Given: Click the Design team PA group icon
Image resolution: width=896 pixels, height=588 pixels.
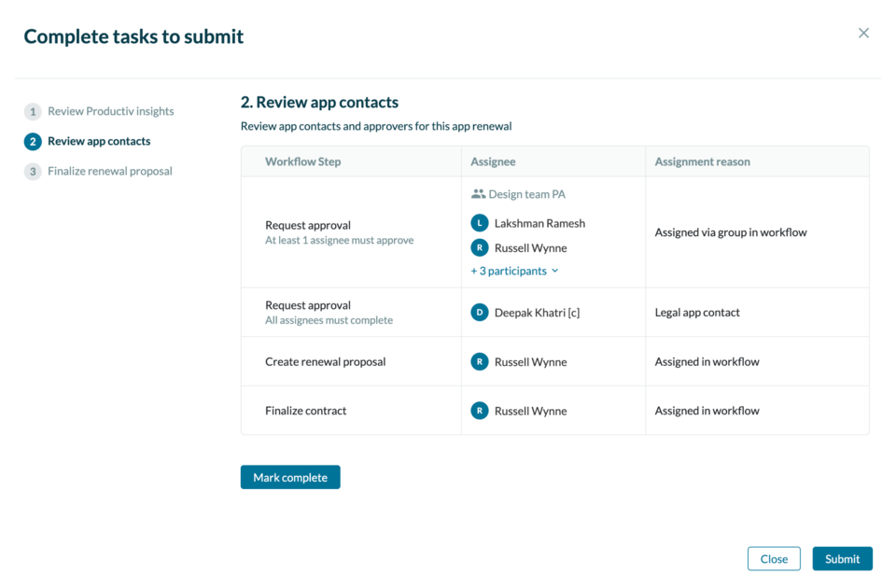Looking at the screenshot, I should (x=479, y=194).
